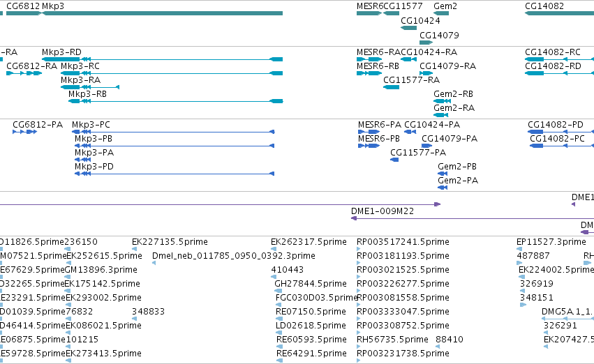Select the Gem2 gene label in the top track
Viewport: 594px width, 364px height.
pos(445,6)
